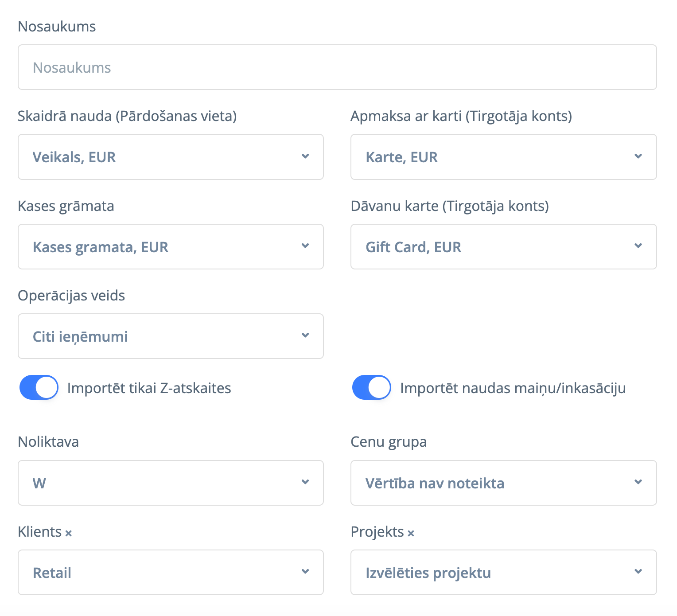677x616 pixels.
Task: Click chevron arrow in Retail client dropdown
Action: [305, 572]
